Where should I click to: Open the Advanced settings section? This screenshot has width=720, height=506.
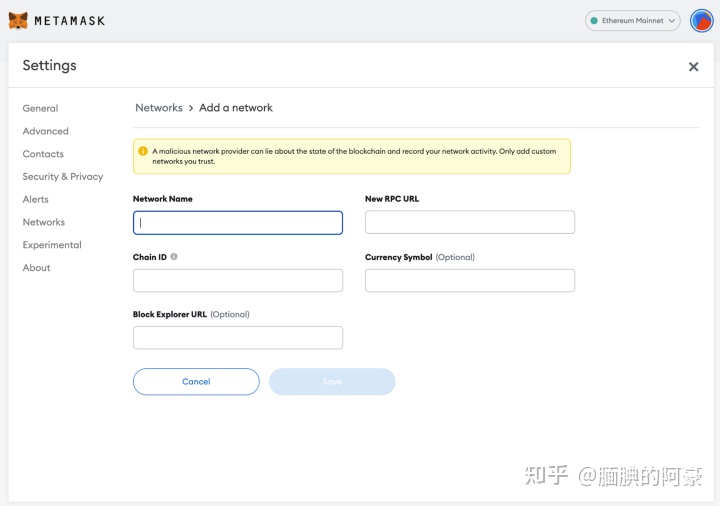point(46,131)
